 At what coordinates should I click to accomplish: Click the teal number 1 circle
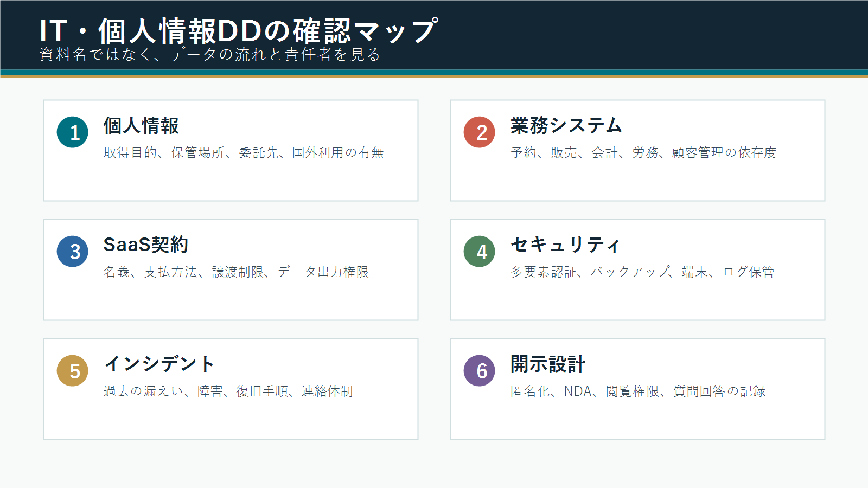[73, 132]
